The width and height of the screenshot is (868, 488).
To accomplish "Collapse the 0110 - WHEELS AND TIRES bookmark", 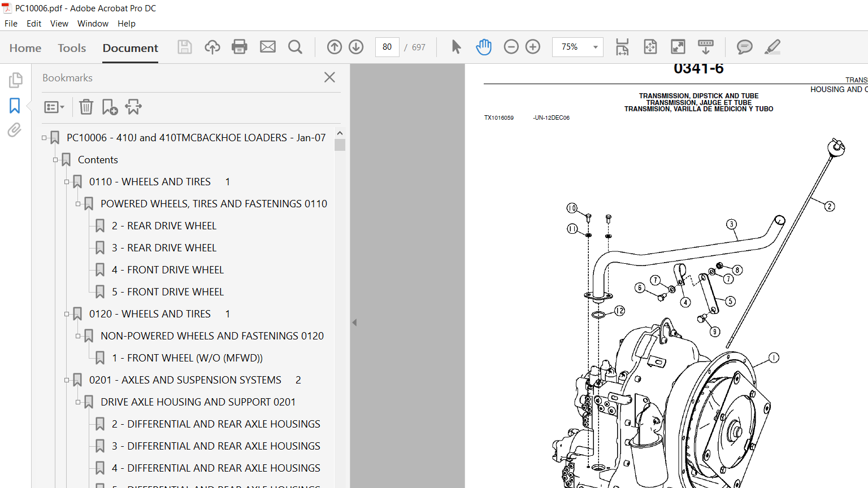I will (67, 182).
